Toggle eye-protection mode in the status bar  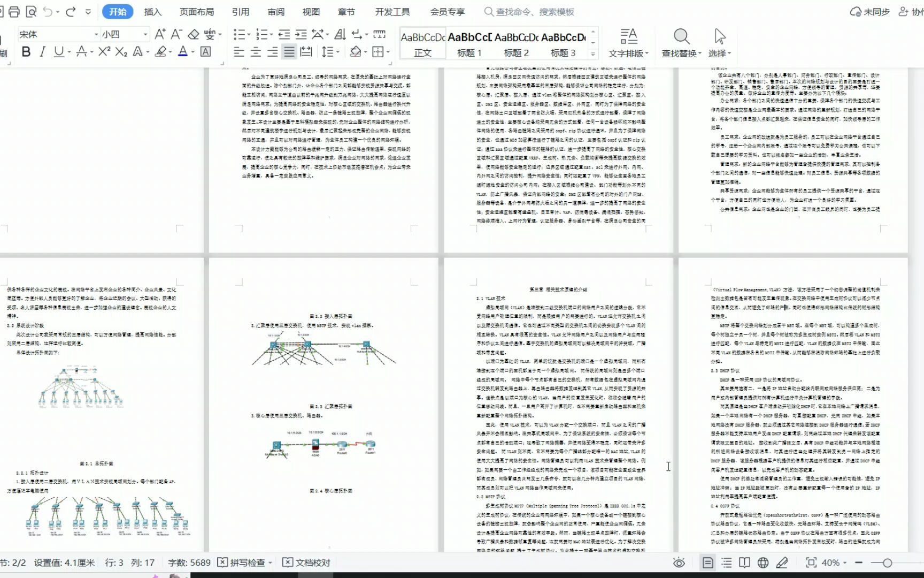tap(678, 562)
